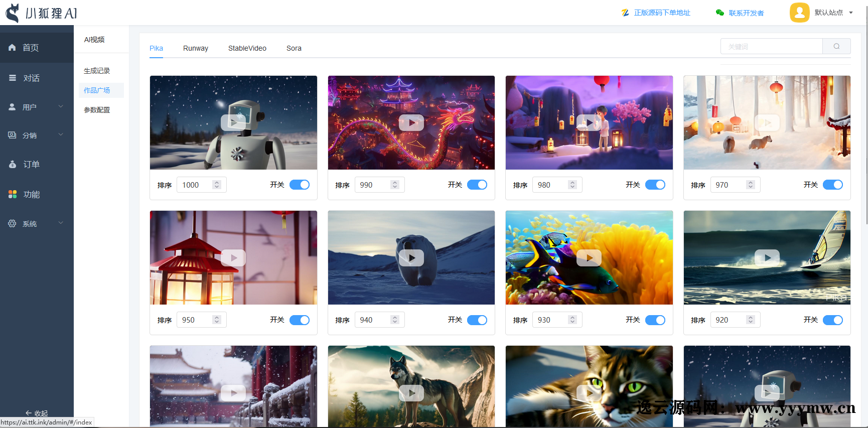This screenshot has height=428, width=868.
Task: Open the 默认站点 dropdown arrow
Action: (851, 13)
